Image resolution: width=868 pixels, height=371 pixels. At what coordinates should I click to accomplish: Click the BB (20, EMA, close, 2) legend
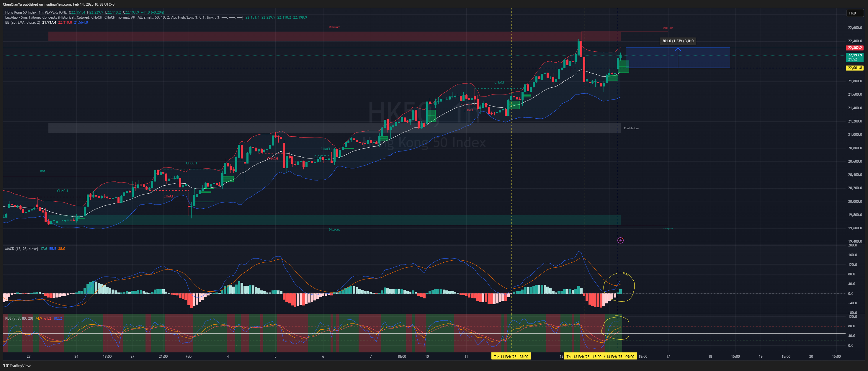pyautogui.click(x=22, y=22)
